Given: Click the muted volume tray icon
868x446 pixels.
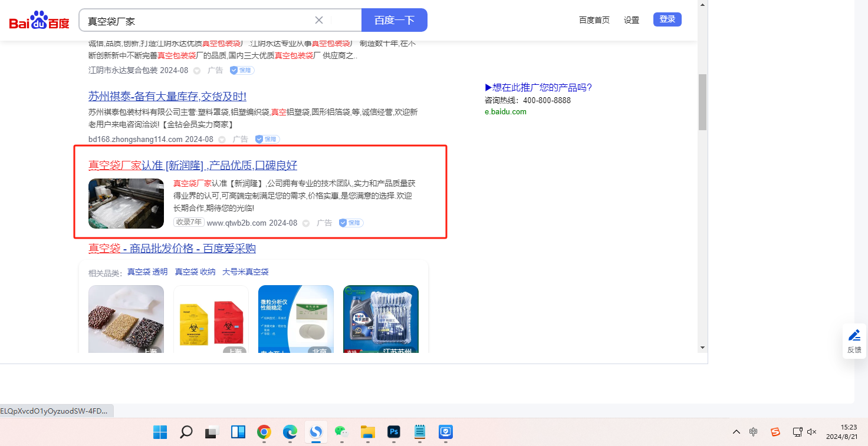Looking at the screenshot, I should coord(811,432).
